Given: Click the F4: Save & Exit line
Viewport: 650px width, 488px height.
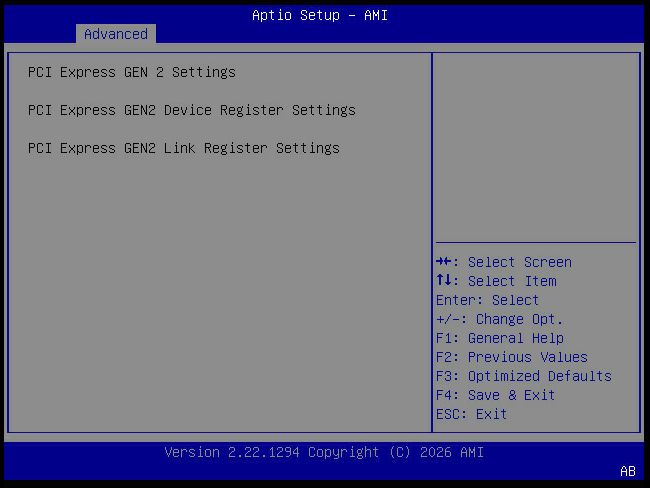Looking at the screenshot, I should tap(495, 396).
